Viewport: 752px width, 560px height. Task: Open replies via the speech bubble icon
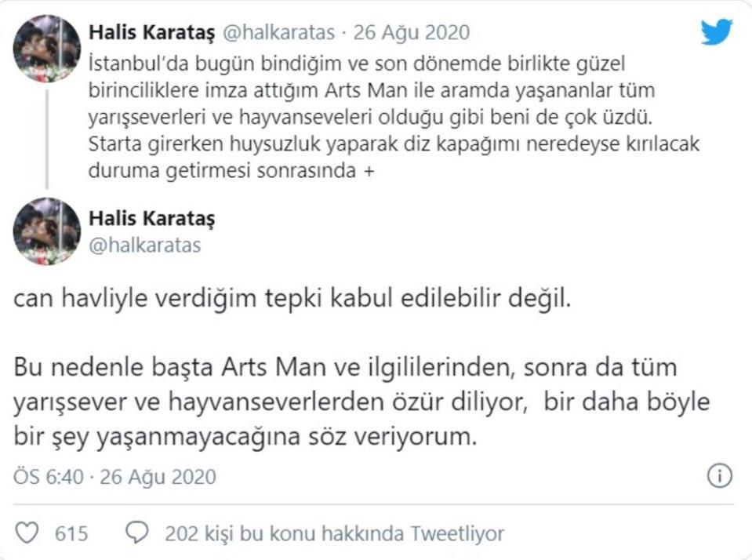(138, 532)
